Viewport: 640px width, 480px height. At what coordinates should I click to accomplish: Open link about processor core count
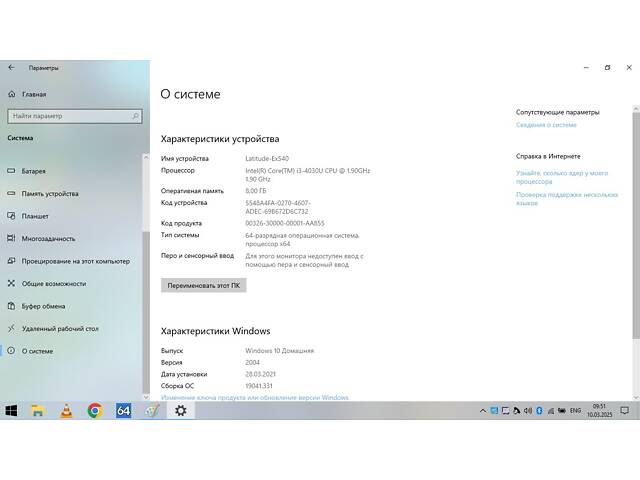[x=562, y=177]
